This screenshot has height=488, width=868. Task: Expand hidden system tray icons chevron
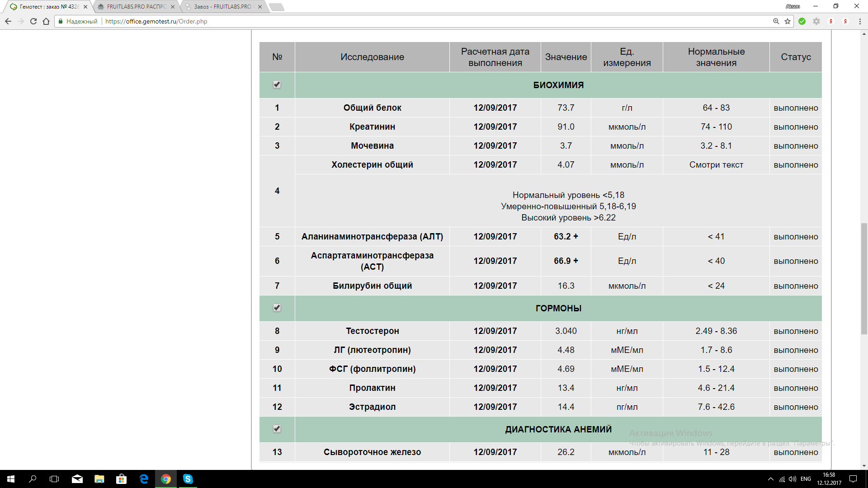pyautogui.click(x=770, y=479)
